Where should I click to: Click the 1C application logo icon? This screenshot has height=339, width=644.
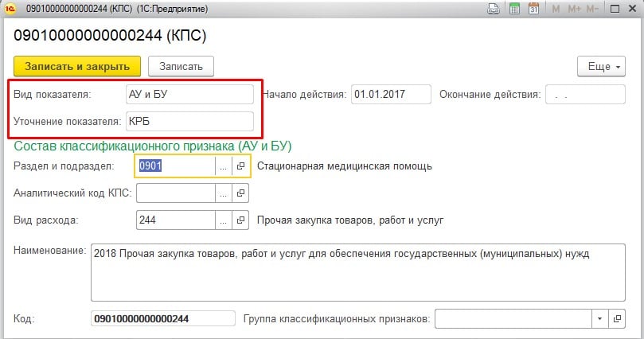pyautogui.click(x=10, y=9)
